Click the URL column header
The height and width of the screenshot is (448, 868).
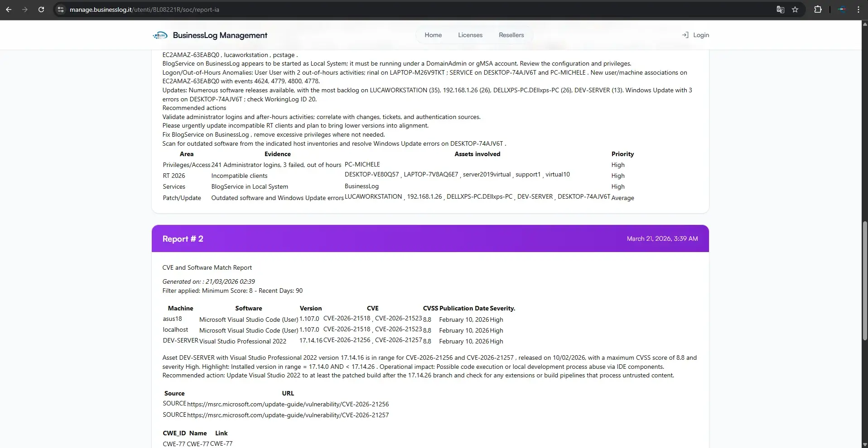(288, 393)
